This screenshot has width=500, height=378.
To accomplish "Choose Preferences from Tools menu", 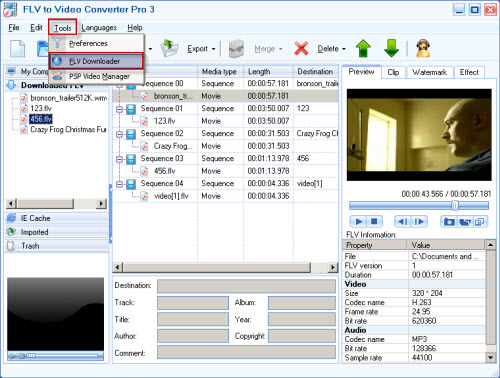I will (x=97, y=43).
